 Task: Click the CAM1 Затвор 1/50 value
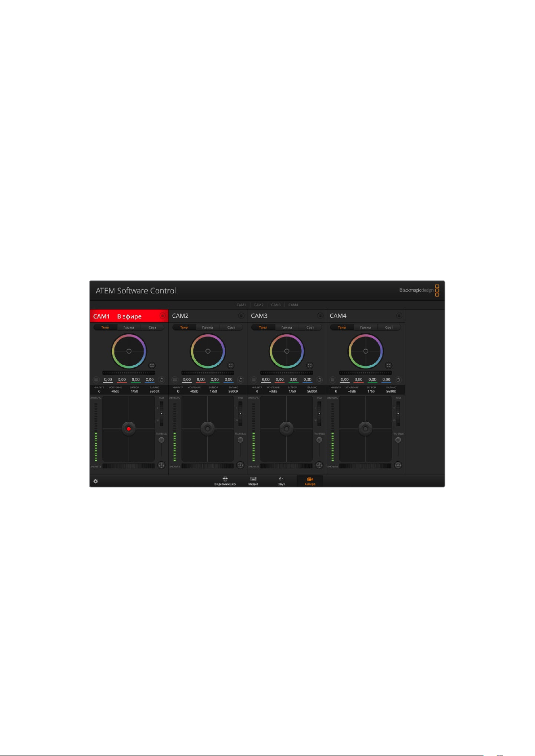(134, 391)
